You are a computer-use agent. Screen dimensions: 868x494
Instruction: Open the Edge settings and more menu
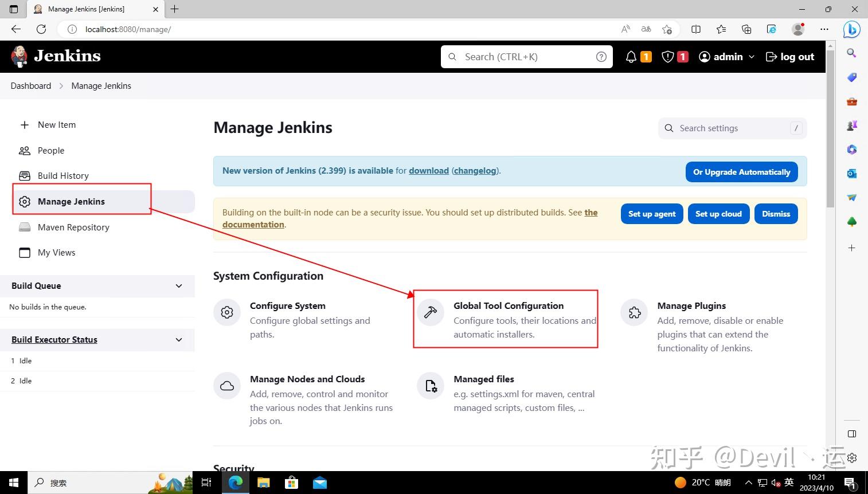824,29
